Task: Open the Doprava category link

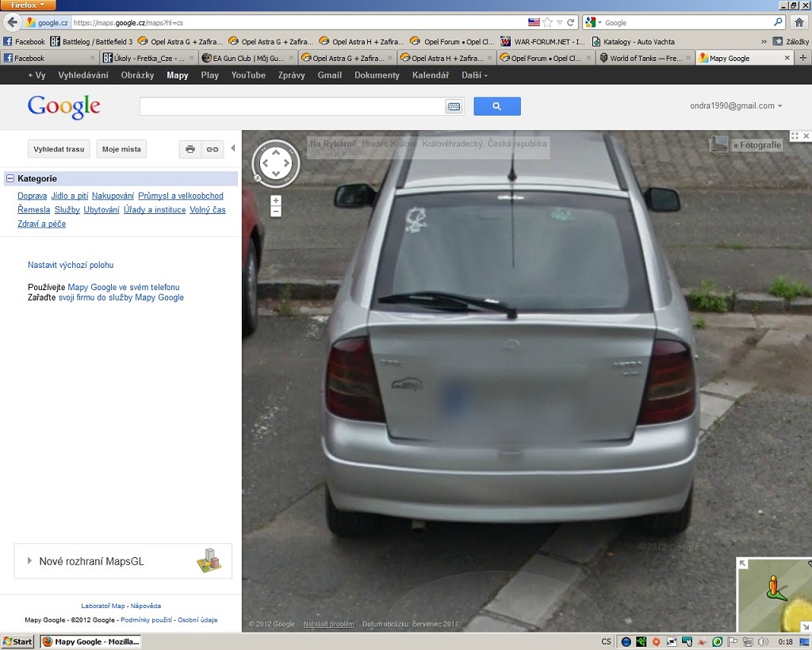Action: pyautogui.click(x=33, y=196)
